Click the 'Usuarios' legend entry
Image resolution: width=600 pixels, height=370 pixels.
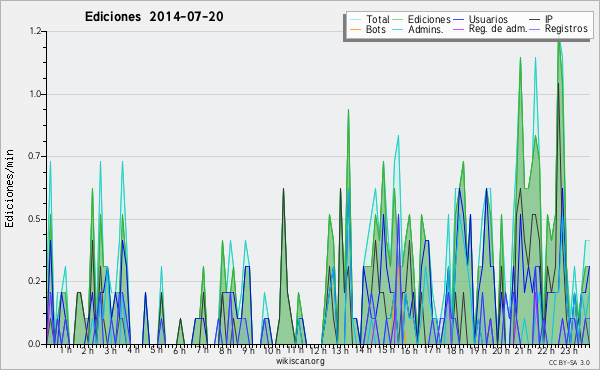point(488,19)
